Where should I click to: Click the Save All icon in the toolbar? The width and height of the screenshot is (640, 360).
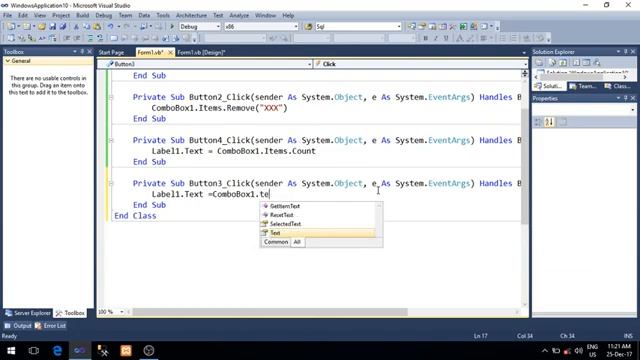click(x=62, y=27)
